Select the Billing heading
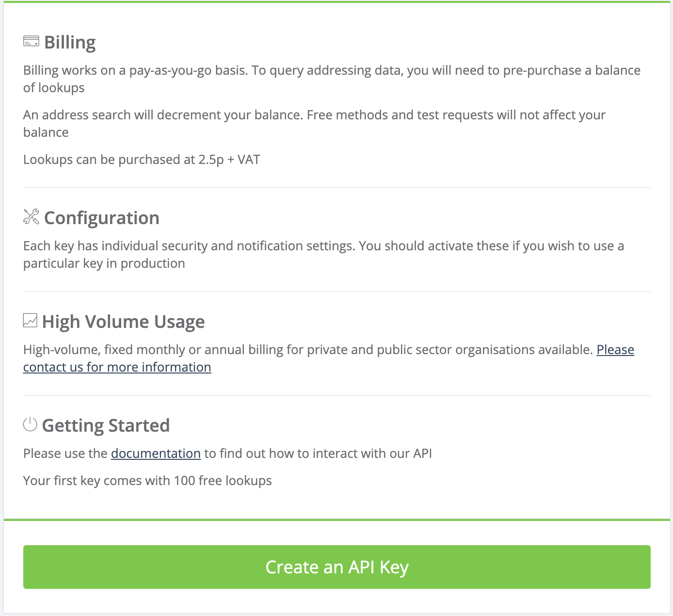 (x=70, y=42)
